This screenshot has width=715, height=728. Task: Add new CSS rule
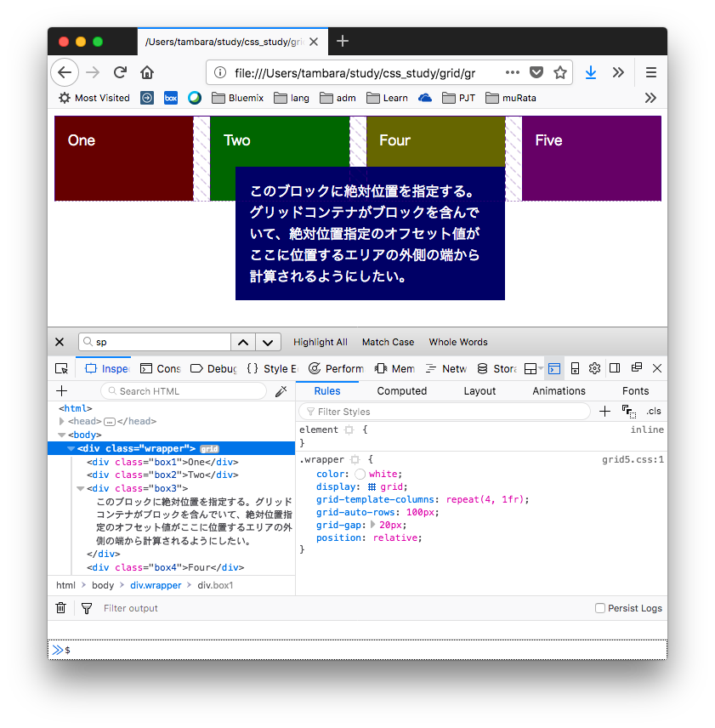[604, 412]
